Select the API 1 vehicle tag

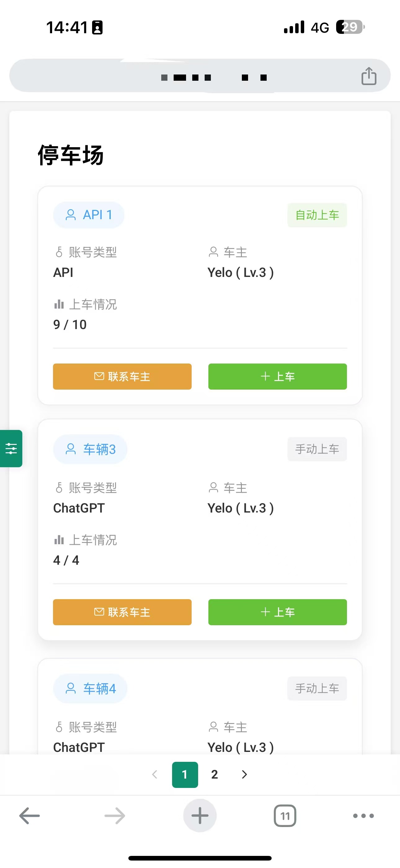click(89, 215)
